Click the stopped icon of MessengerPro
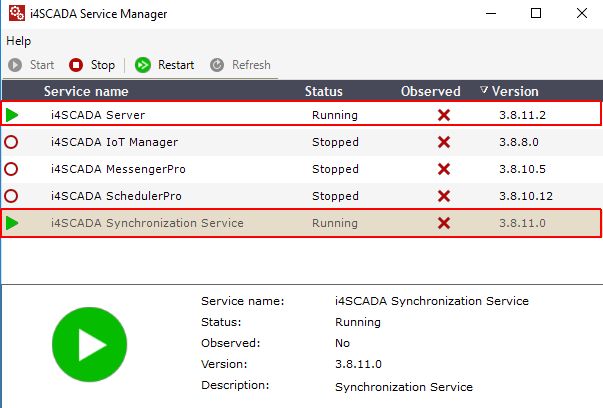The image size is (603, 408). coord(11,169)
